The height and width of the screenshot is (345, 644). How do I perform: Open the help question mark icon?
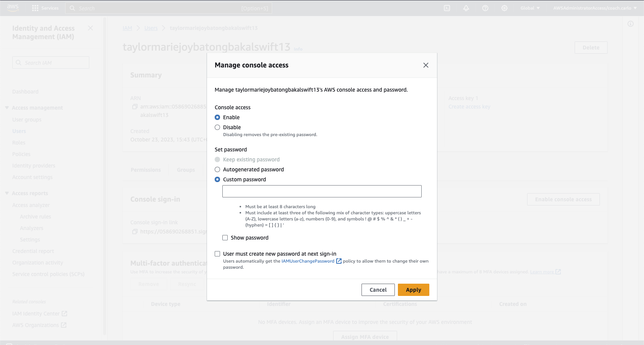(485, 8)
